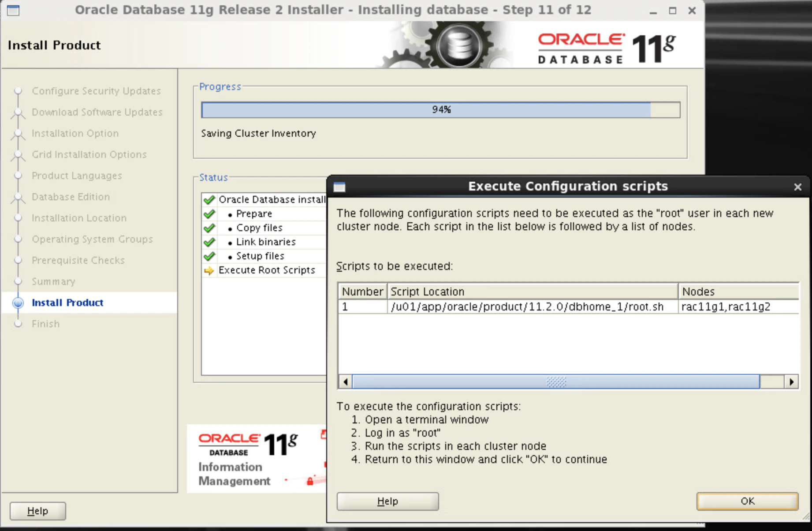The image size is (812, 531).
Task: Click the Oracle database gear logo in header
Action: tap(458, 45)
